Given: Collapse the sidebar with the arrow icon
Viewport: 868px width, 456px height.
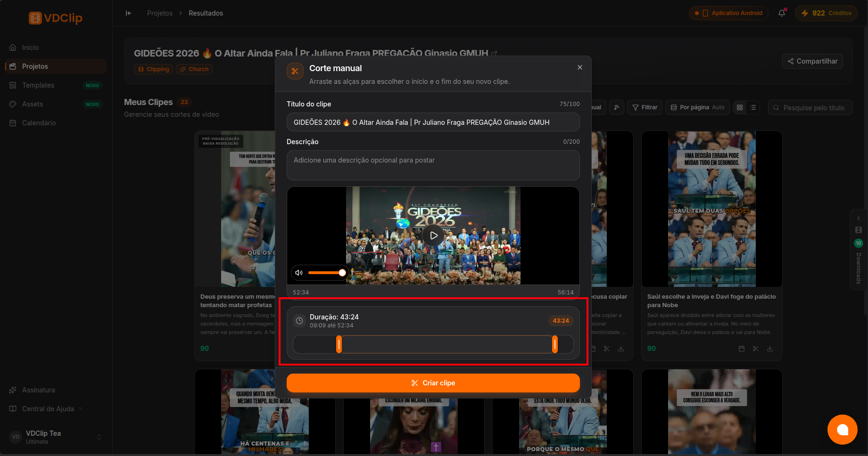Looking at the screenshot, I should (129, 13).
